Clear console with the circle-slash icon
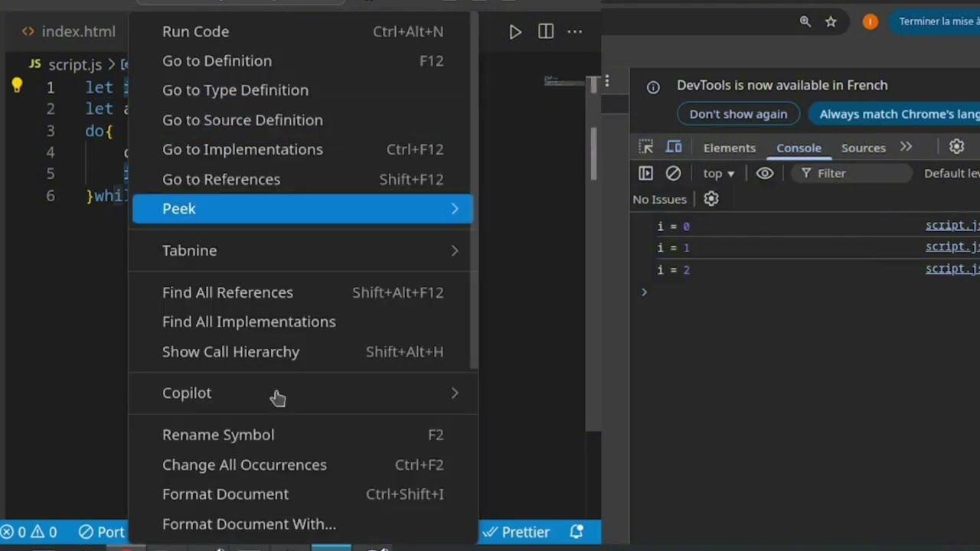 673,174
